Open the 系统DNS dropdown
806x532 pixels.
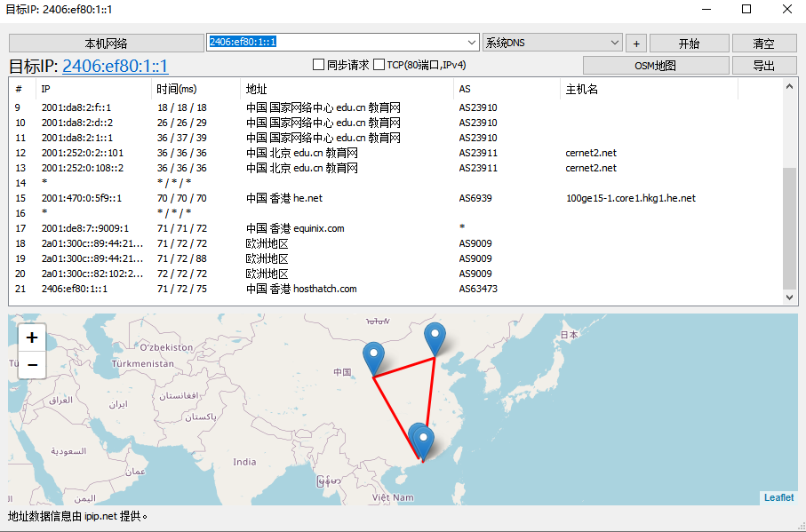[x=615, y=43]
